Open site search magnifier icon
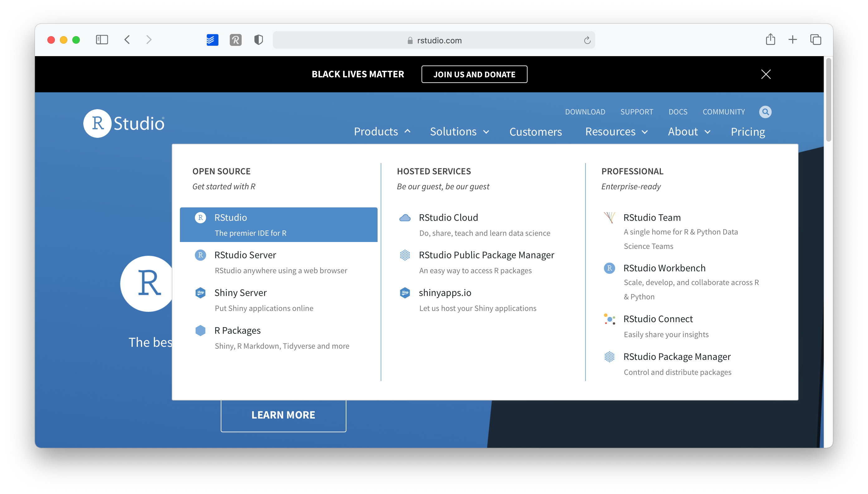The image size is (868, 494). (765, 112)
